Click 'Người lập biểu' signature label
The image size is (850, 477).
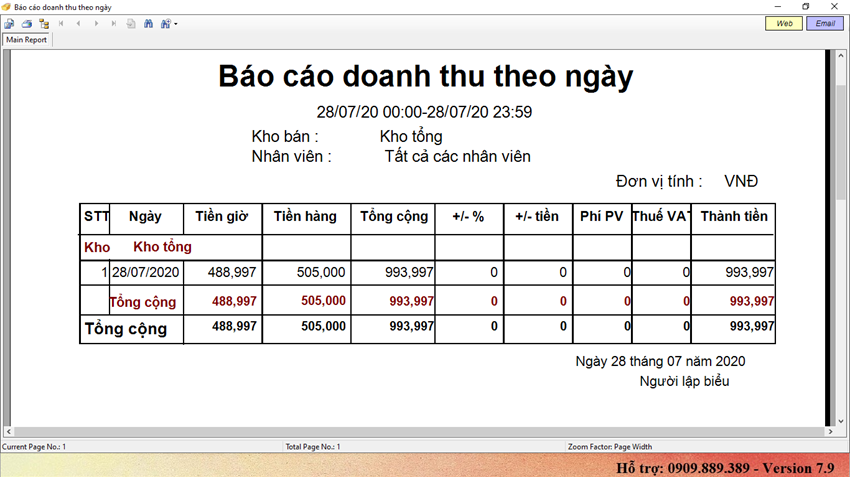point(684,382)
